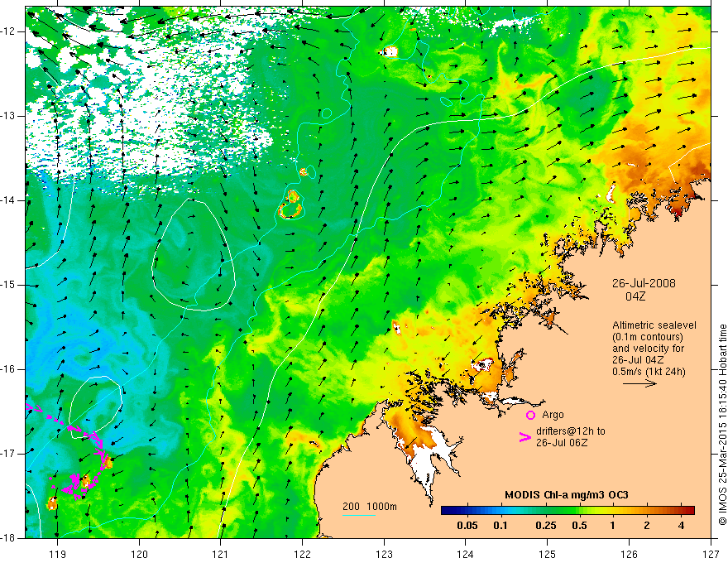Click the cyan 200 1000m isobath legend line

(358, 515)
